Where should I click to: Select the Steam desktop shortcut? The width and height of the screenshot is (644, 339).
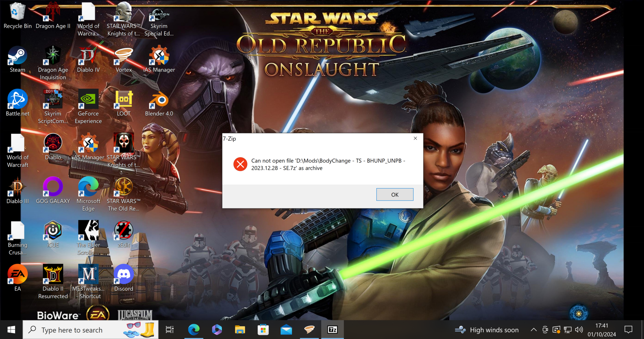[17, 60]
